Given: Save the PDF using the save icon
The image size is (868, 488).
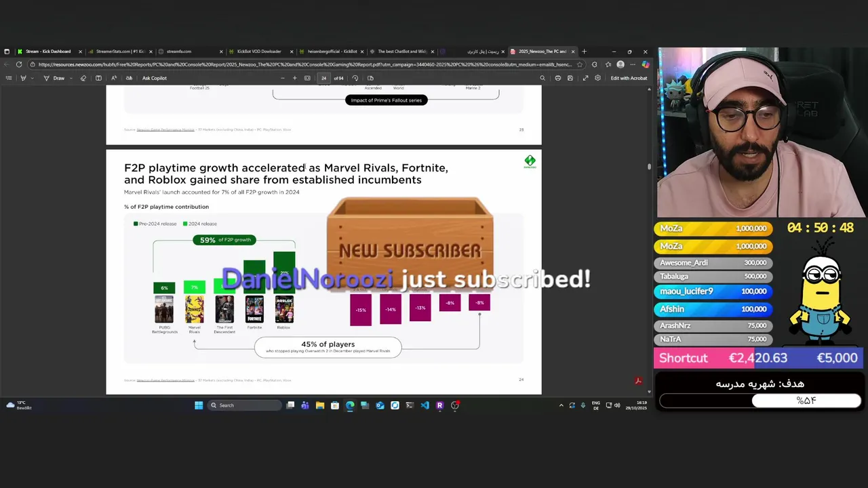Looking at the screenshot, I should 570,78.
